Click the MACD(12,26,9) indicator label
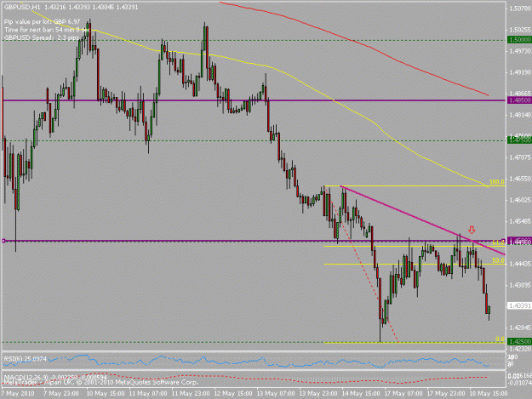This screenshot has height=399, width=532. (x=55, y=377)
